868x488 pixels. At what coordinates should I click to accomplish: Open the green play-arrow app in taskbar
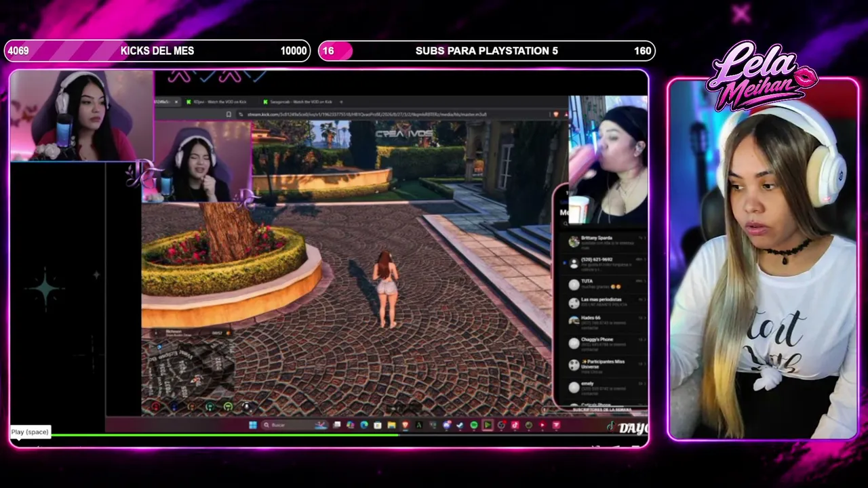pos(488,425)
